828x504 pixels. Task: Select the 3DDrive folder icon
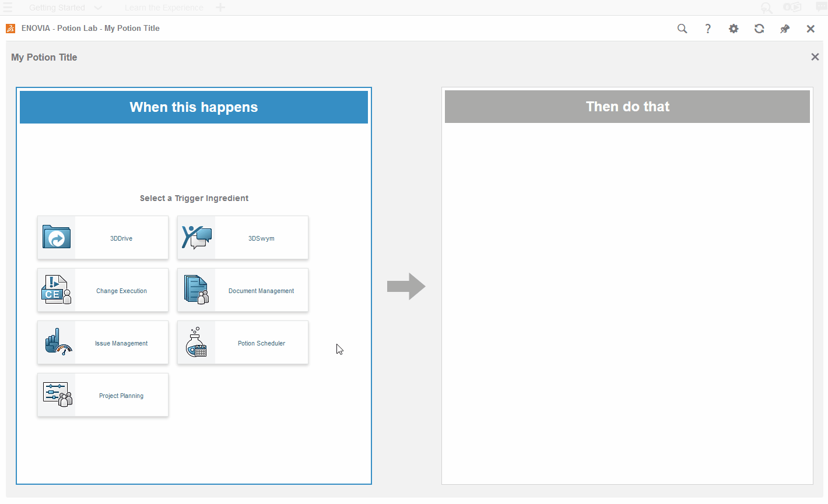click(x=57, y=238)
